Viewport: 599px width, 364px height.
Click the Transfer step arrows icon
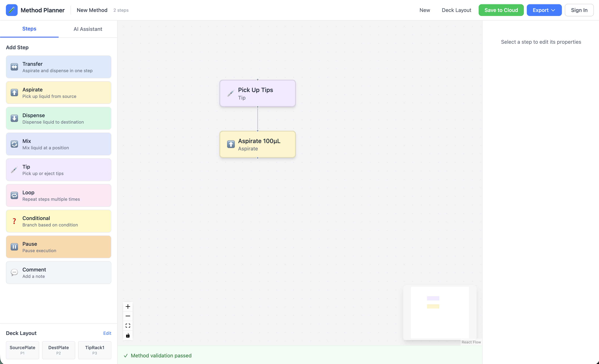[x=14, y=67]
